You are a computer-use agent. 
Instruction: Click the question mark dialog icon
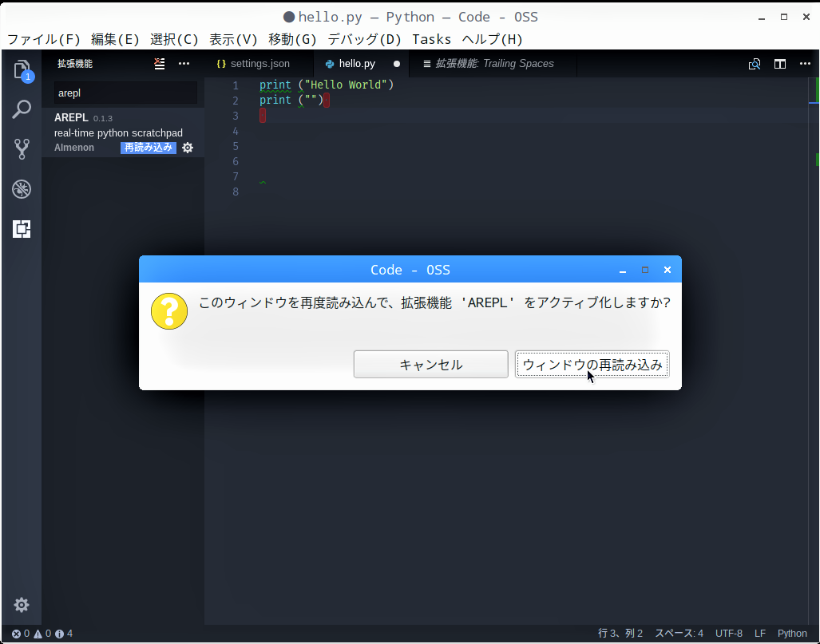click(169, 311)
